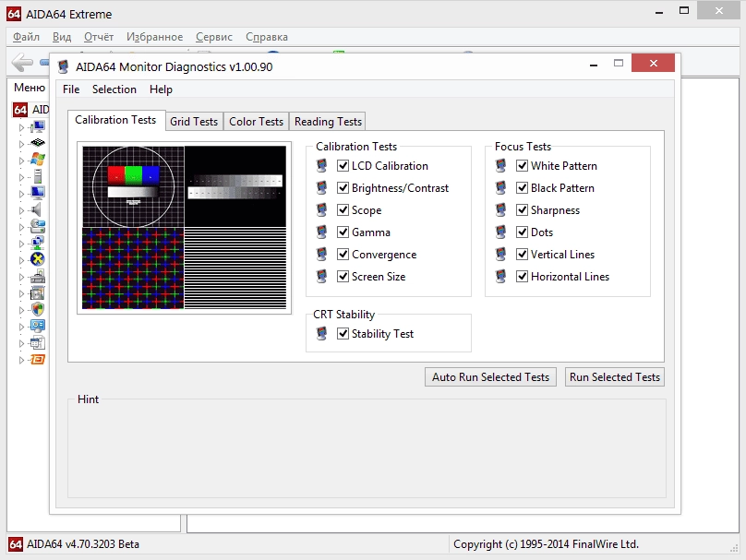Toggle the Black Pattern checkbox
This screenshot has width=746, height=560.
point(522,188)
